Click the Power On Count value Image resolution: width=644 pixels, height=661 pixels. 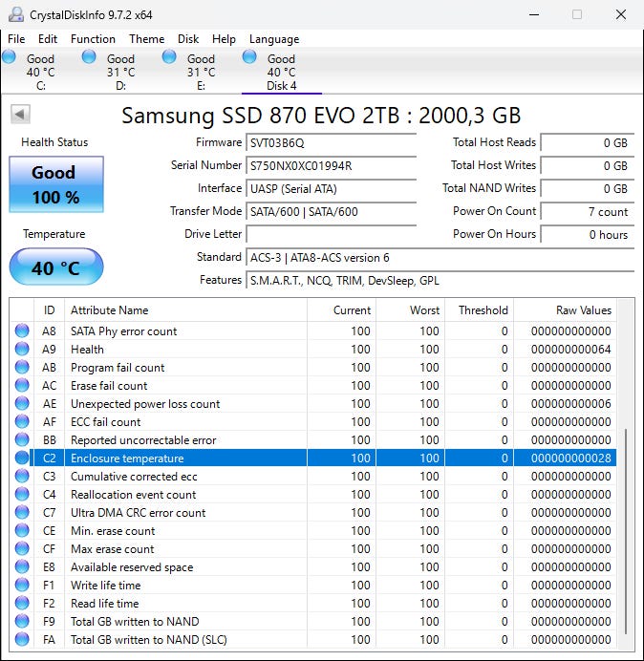(587, 211)
